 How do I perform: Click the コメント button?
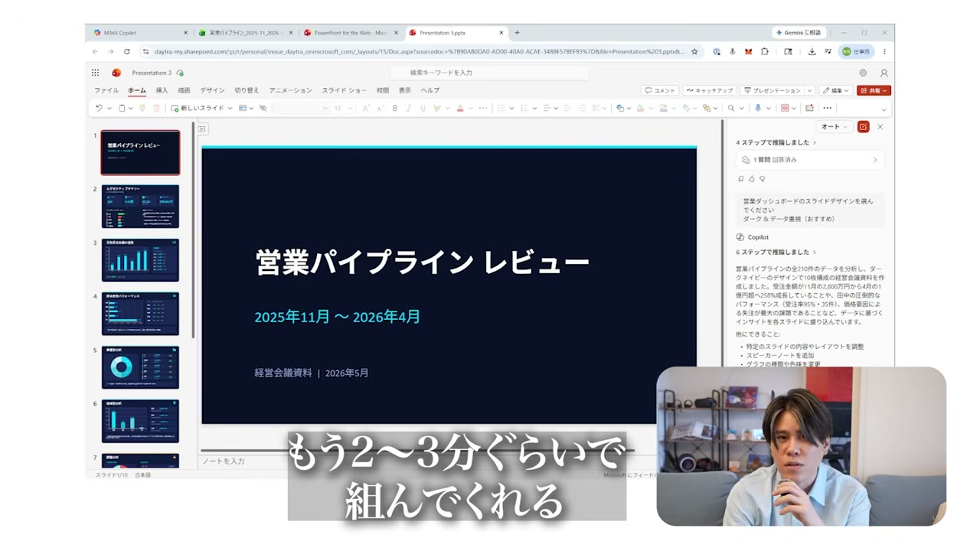point(660,90)
